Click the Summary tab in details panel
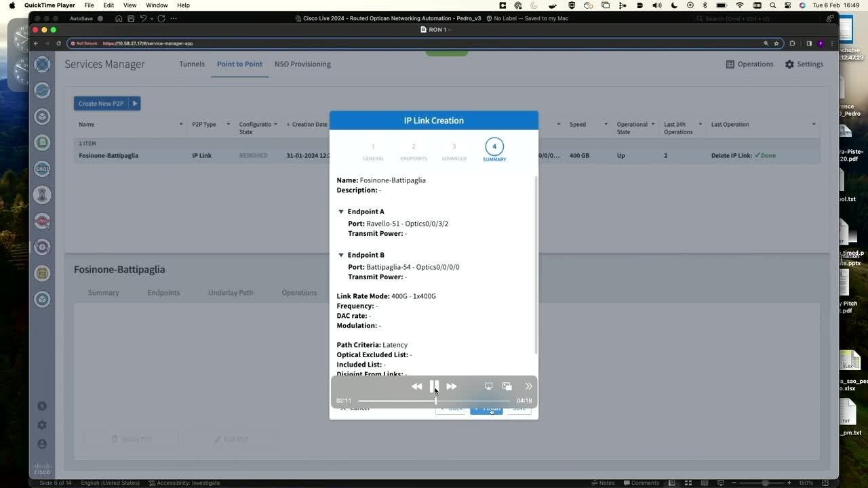 103,293
